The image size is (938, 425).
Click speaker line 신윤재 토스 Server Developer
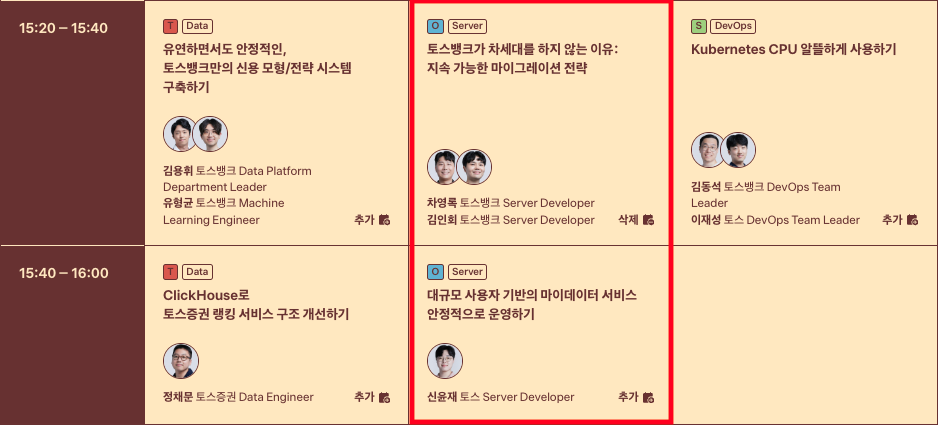tap(501, 397)
